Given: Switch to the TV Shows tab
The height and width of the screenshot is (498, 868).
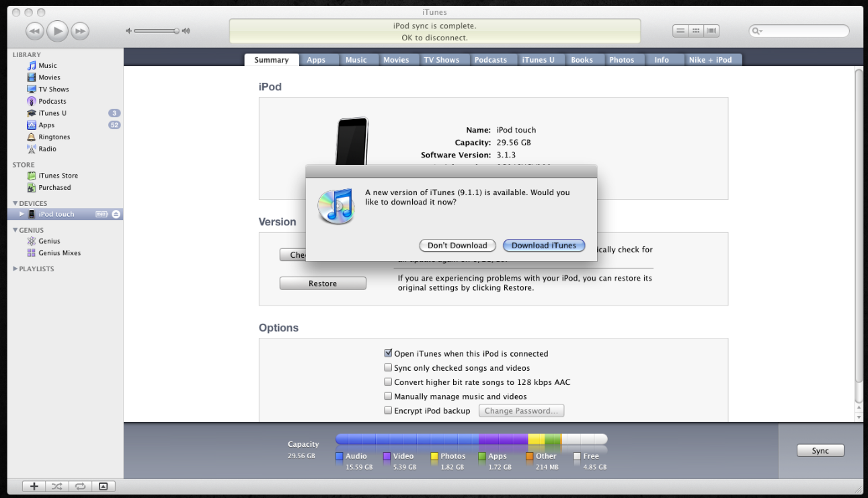Looking at the screenshot, I should click(442, 60).
